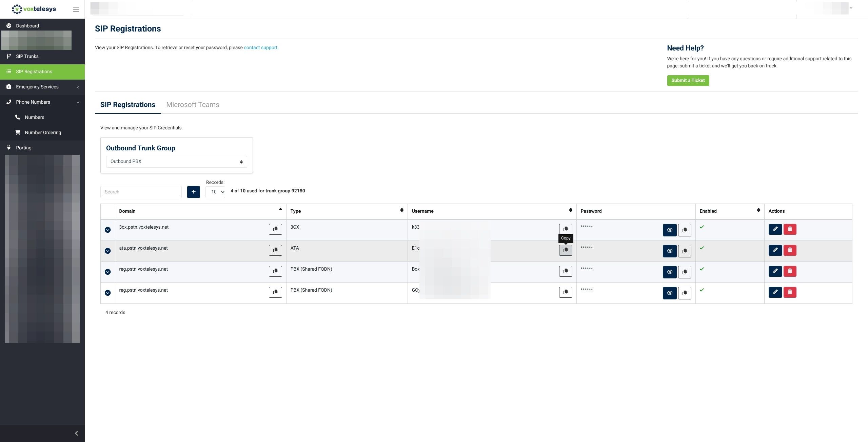Follow the contact support link
Screen dimensions: 868x442
tap(261, 47)
